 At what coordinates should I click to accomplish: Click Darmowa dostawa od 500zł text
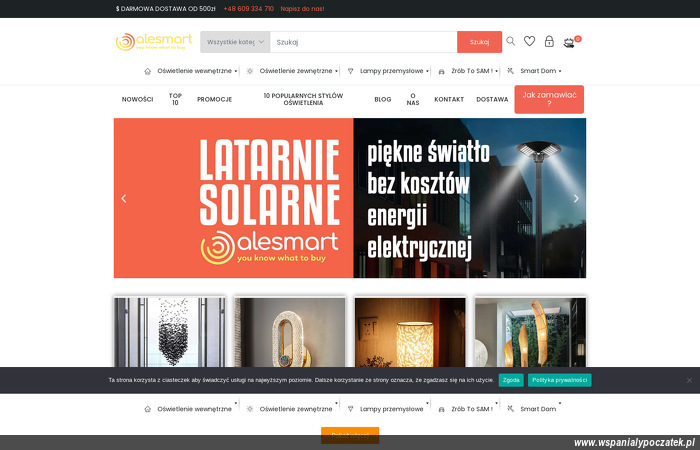point(166,9)
